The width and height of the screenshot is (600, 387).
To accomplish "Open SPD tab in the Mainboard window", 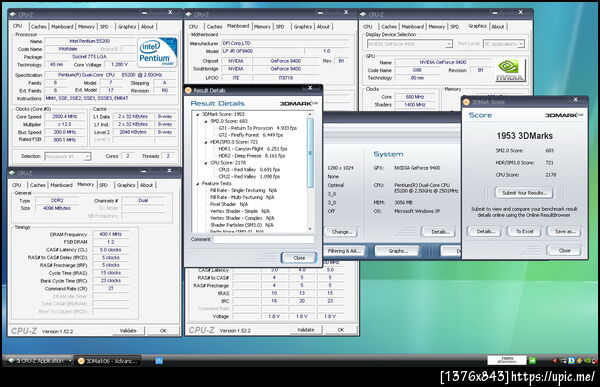I will (280, 26).
